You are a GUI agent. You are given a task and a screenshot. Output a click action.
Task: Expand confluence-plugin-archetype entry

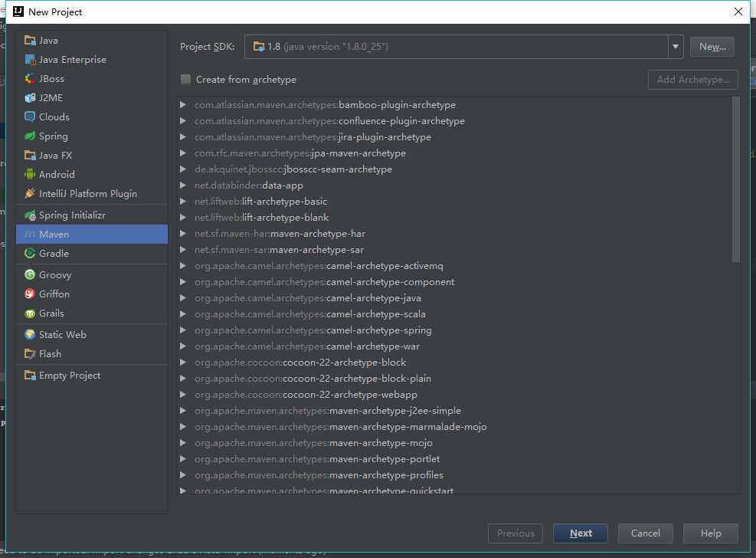pyautogui.click(x=183, y=120)
